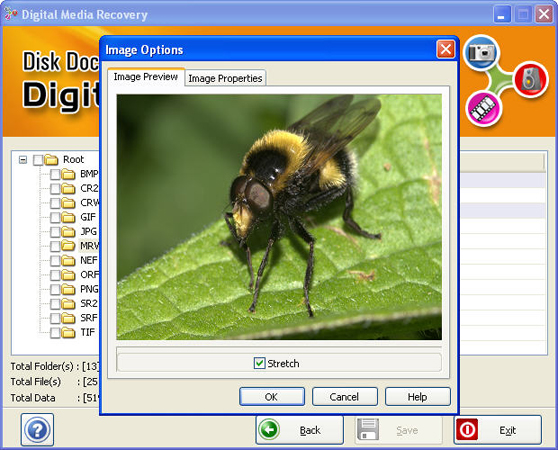
Task: Click the Back button in main window
Action: [300, 430]
